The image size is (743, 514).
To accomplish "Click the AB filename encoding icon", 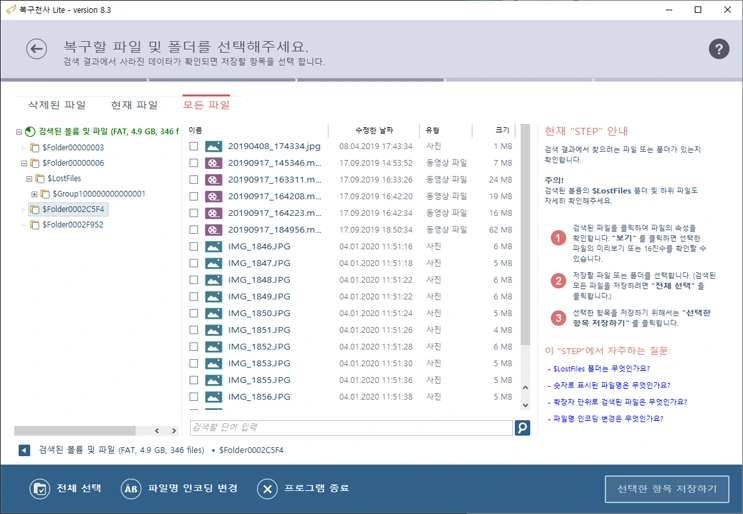I will [x=131, y=488].
